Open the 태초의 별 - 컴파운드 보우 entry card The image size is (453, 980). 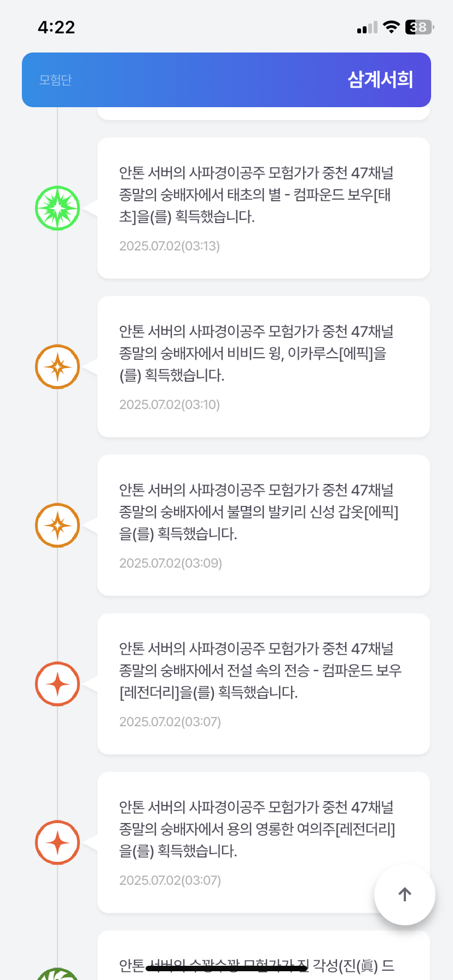click(263, 208)
